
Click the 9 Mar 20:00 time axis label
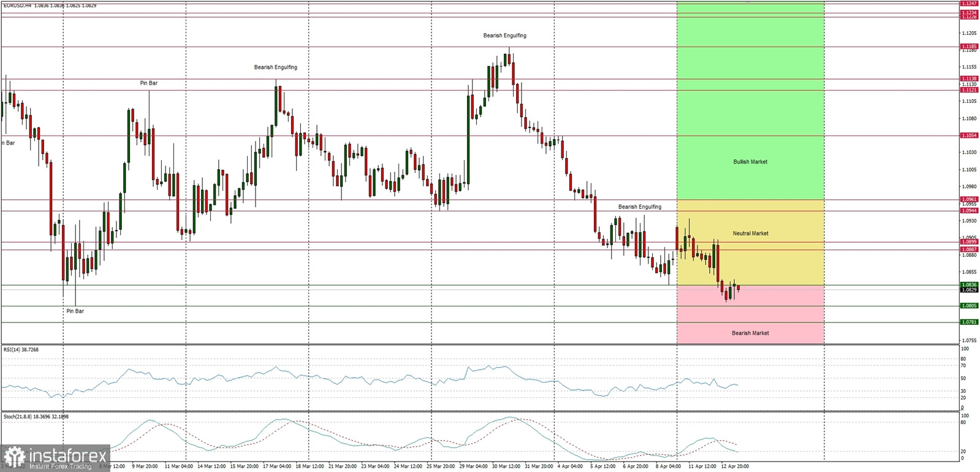pos(145,466)
